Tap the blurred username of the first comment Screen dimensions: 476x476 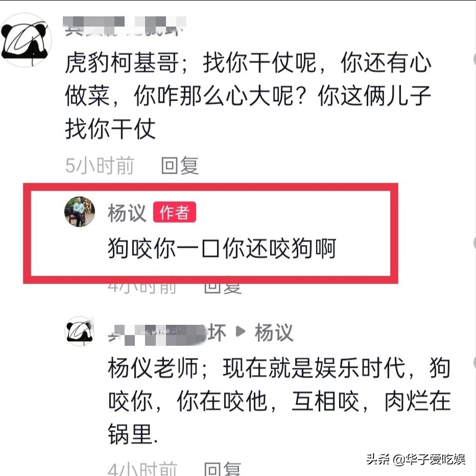coord(125,27)
